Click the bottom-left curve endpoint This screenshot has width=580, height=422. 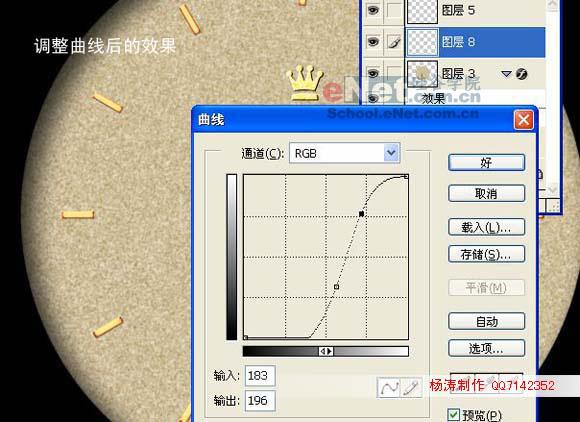tap(246, 337)
